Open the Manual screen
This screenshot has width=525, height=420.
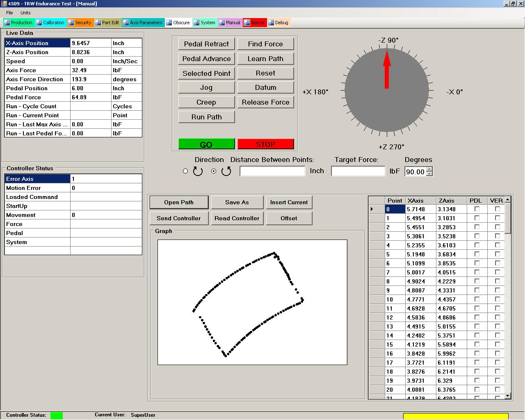(230, 23)
